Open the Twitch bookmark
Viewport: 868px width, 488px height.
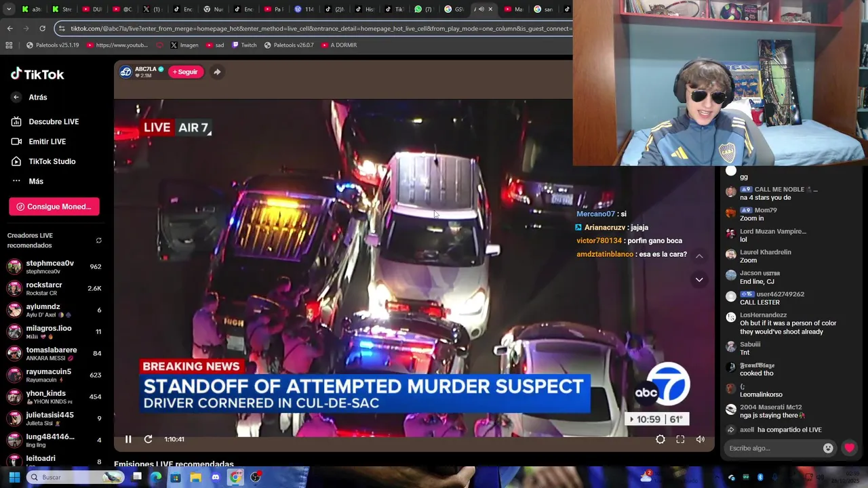[x=244, y=45]
